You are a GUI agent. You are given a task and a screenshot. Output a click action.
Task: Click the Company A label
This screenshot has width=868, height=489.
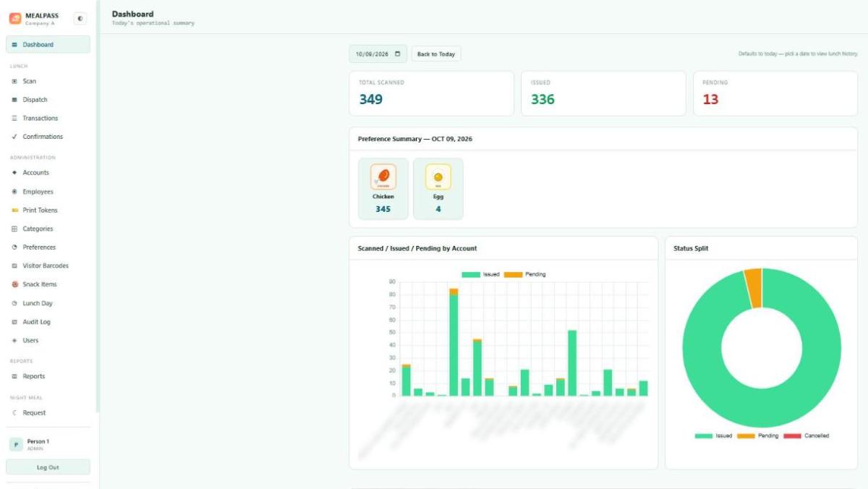point(40,23)
